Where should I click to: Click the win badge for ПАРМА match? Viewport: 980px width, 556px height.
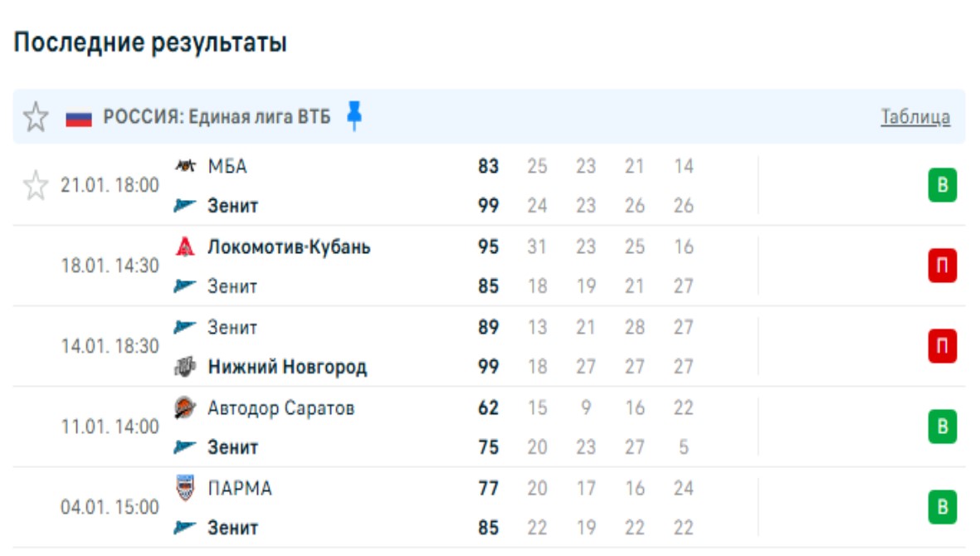942,507
